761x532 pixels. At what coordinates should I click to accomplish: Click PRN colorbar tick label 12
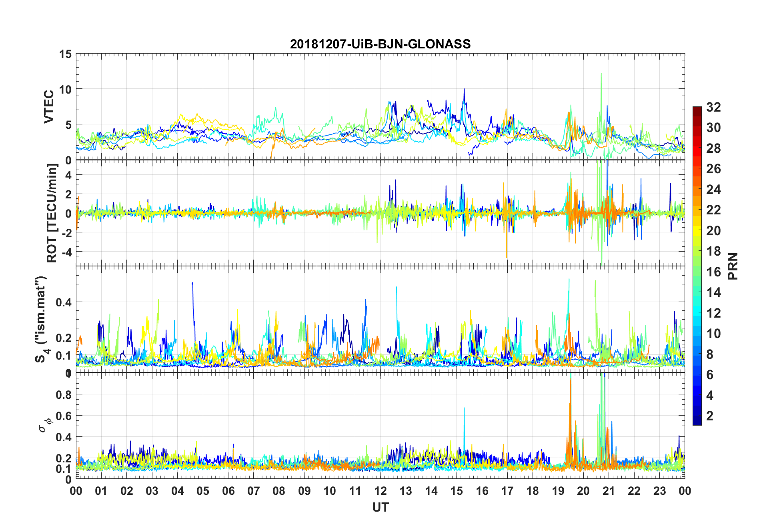[713, 313]
